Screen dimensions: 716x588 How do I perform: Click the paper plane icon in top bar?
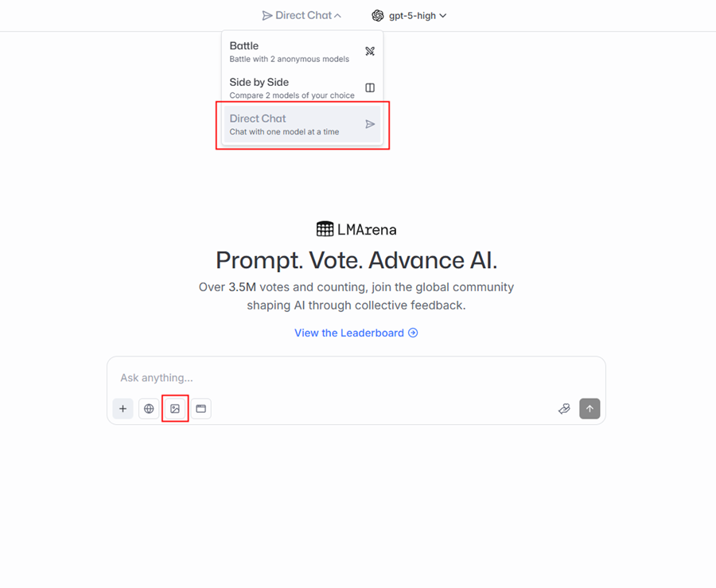coord(267,16)
